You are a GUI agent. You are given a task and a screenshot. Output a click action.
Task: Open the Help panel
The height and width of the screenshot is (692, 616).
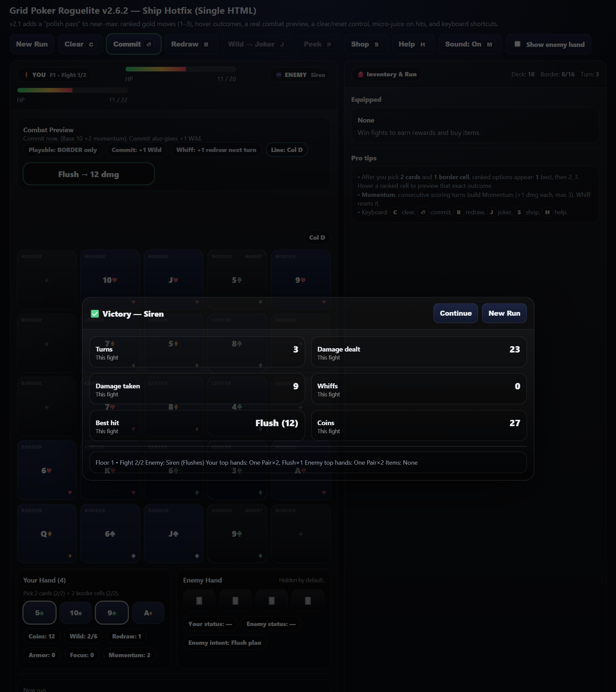coord(413,44)
